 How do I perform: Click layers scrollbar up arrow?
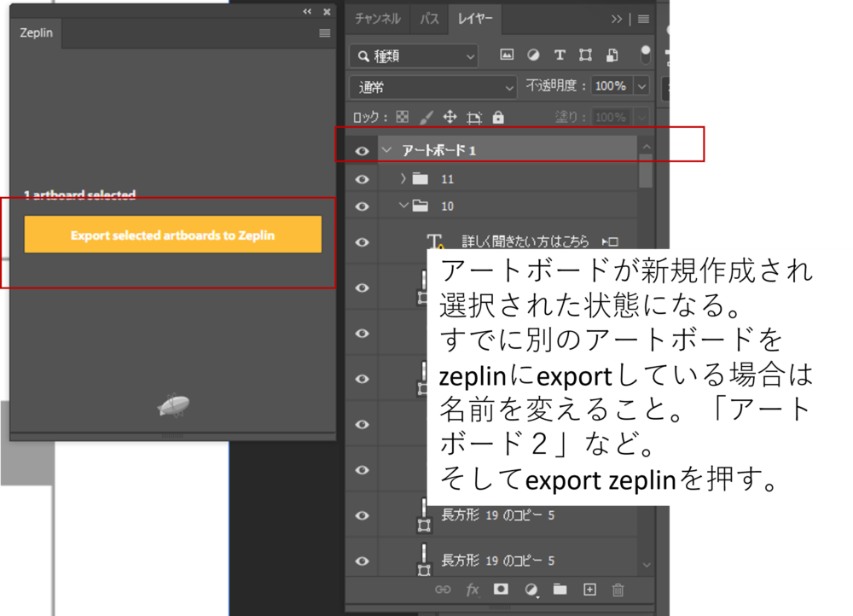coord(647,147)
